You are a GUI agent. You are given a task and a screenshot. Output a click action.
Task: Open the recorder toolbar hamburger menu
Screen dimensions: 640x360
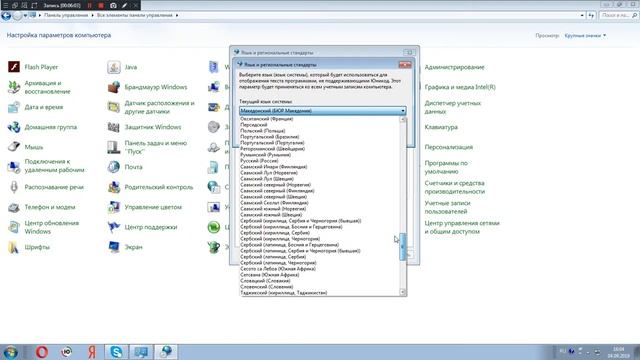[x=5, y=5]
